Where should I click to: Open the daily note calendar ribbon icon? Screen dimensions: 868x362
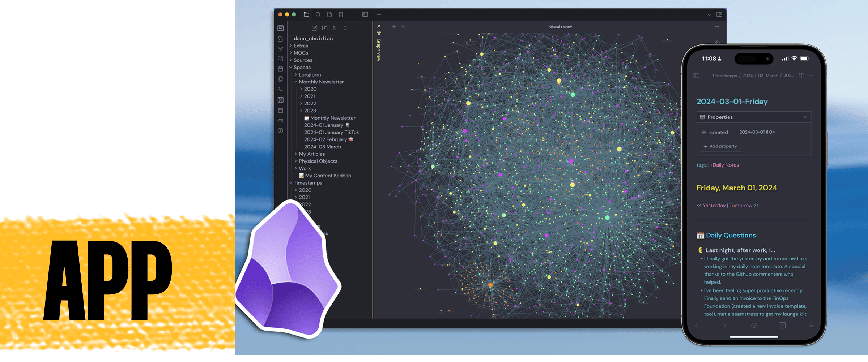[x=281, y=69]
